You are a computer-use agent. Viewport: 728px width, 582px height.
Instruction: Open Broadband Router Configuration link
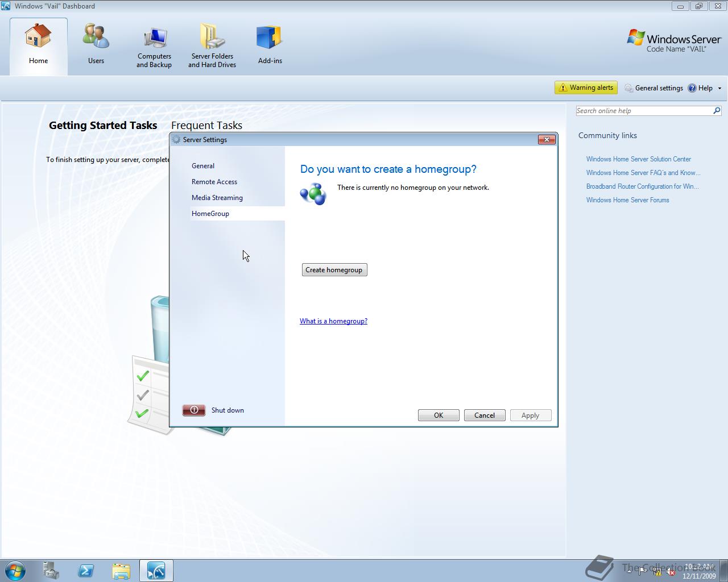tap(643, 186)
